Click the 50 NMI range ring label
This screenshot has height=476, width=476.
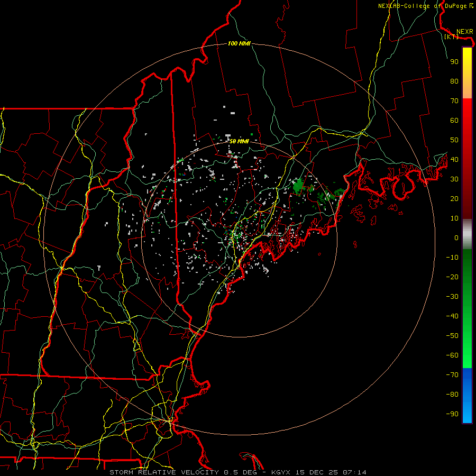[239, 141]
